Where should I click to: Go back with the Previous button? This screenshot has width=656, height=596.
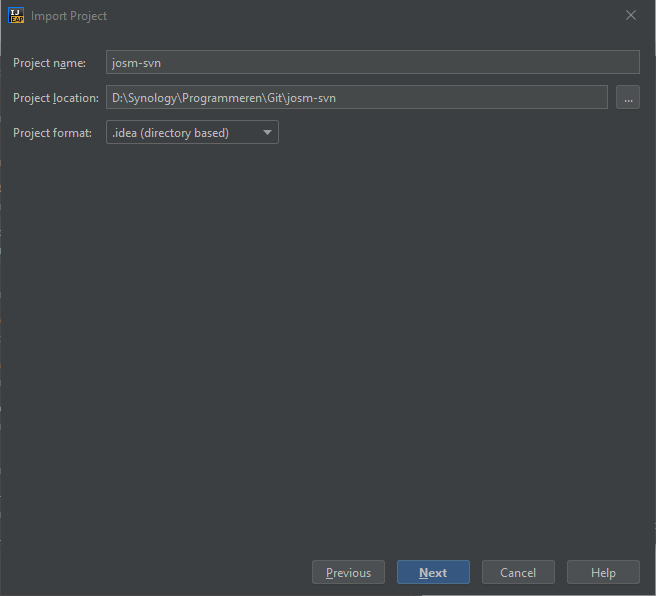point(348,573)
